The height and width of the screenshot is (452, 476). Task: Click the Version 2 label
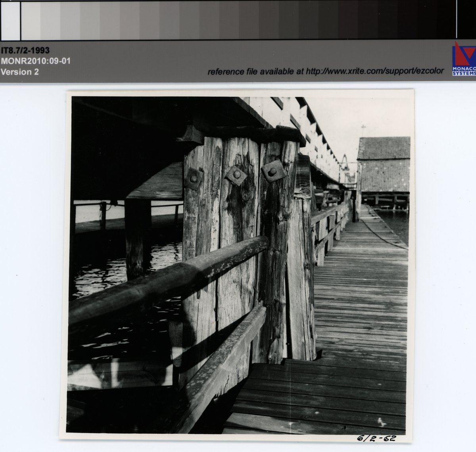[x=20, y=72]
